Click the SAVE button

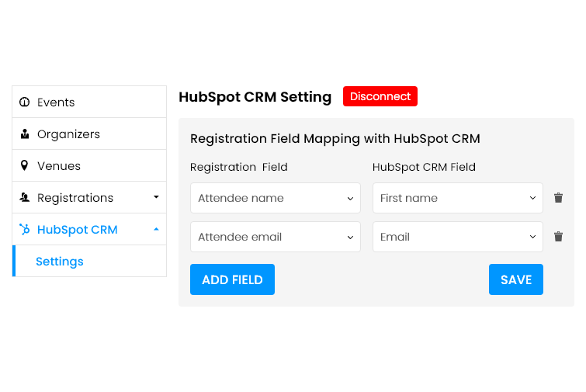[x=516, y=279]
